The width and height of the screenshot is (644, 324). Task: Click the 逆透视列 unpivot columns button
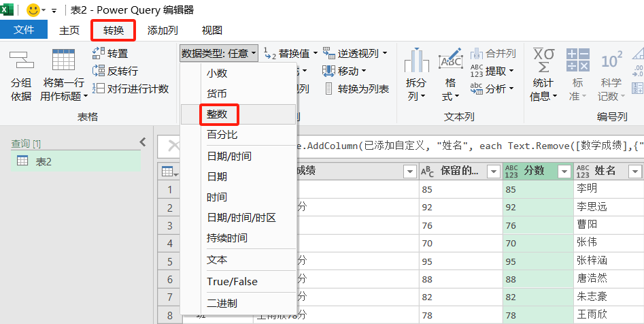[355, 54]
